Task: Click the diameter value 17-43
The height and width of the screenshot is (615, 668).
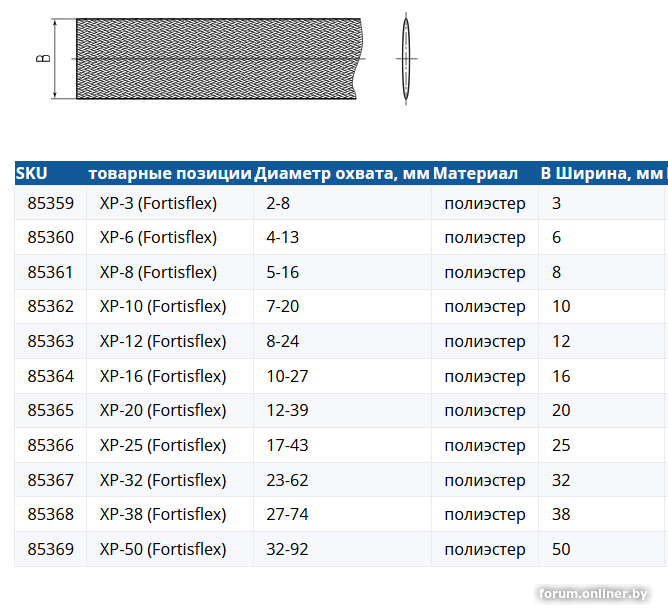Action: [x=287, y=445]
